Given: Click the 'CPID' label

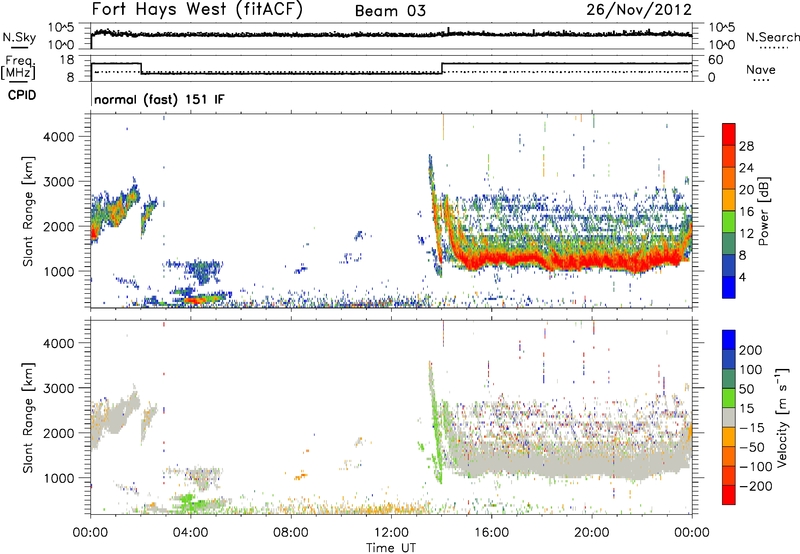Looking at the screenshot, I should pos(22,95).
